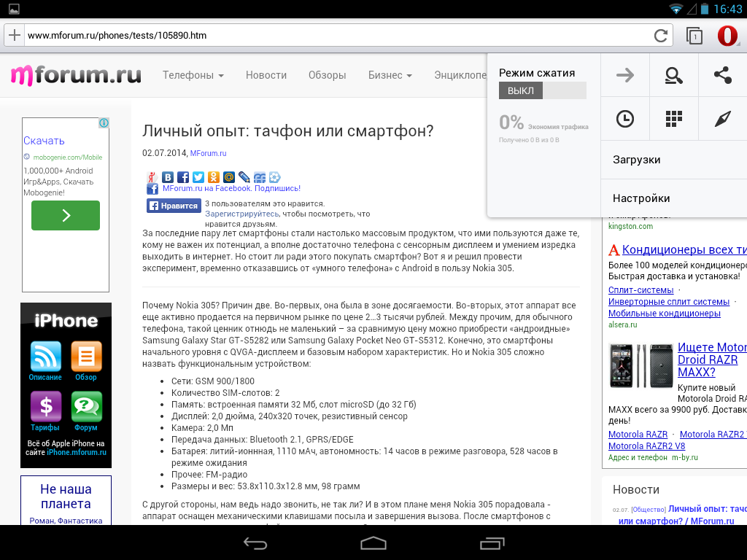Open the Opera main menu button
The height and width of the screenshot is (560, 747).
(727, 35)
